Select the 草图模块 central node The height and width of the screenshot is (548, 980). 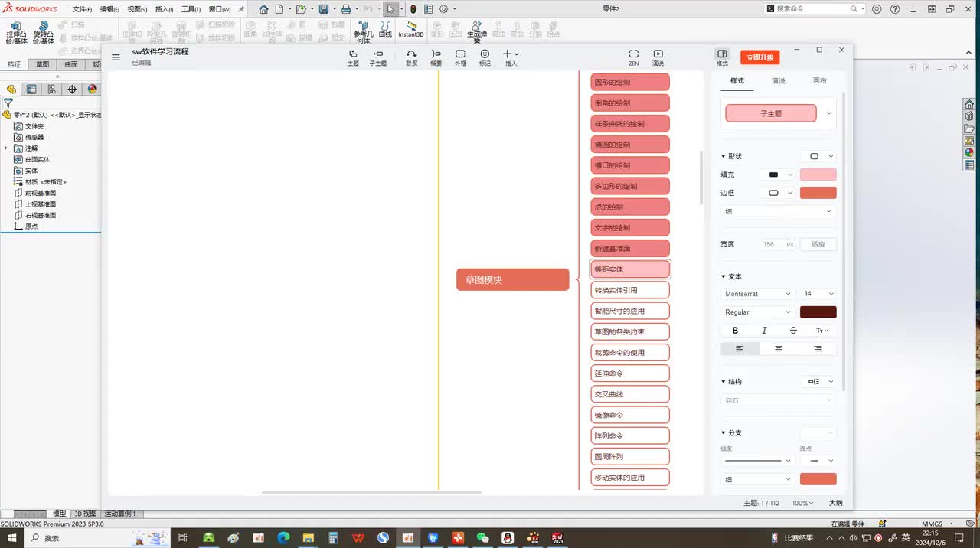click(513, 280)
